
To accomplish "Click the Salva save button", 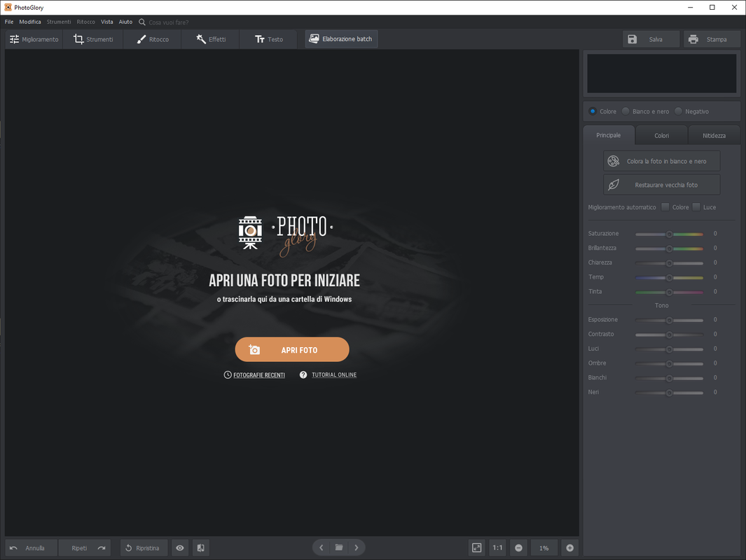I will (651, 39).
